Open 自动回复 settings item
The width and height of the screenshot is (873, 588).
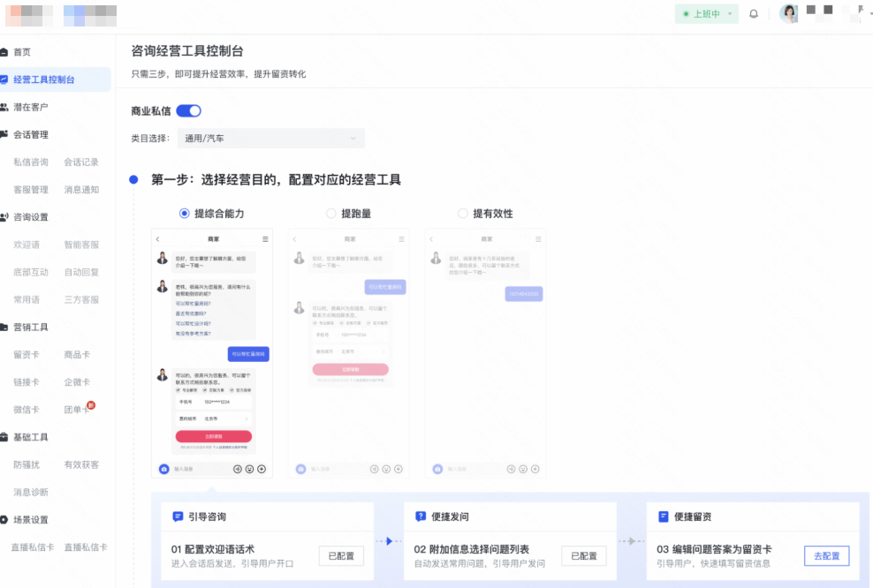pos(81,272)
